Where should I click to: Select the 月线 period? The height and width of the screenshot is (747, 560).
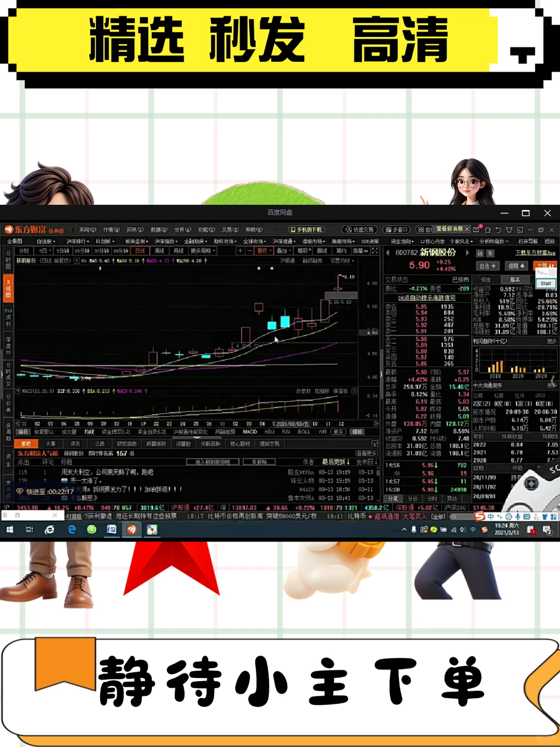click(179, 251)
